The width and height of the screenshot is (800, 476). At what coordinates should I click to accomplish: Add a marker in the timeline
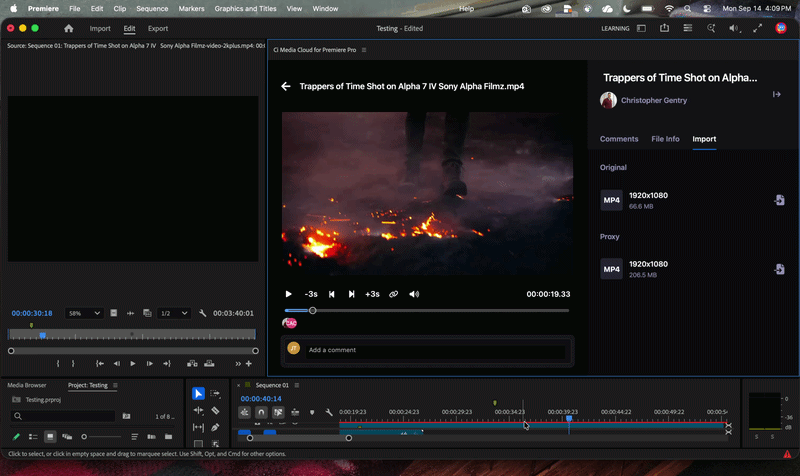[x=312, y=412]
